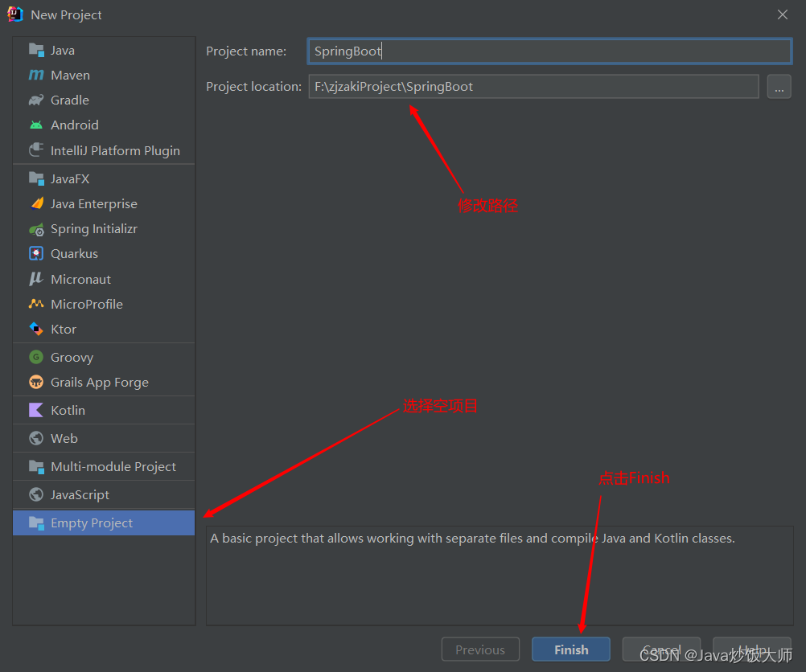Click the IntelliJ Platform Plugin icon
The image size is (806, 672).
[x=36, y=150]
